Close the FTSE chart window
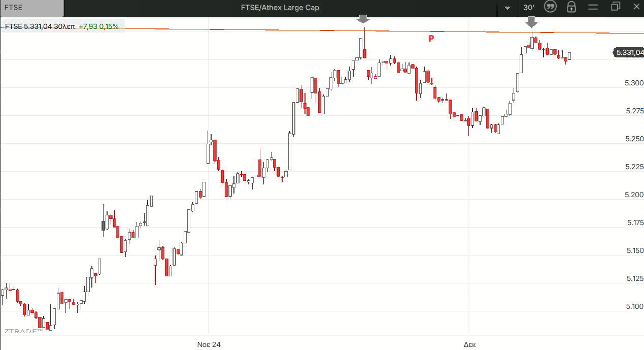 pos(636,7)
